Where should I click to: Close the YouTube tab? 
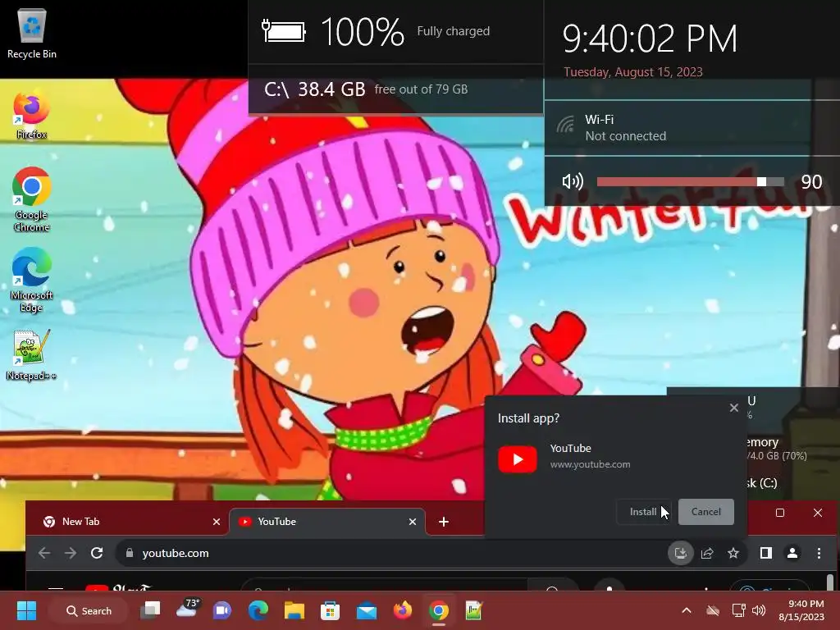coord(413,521)
